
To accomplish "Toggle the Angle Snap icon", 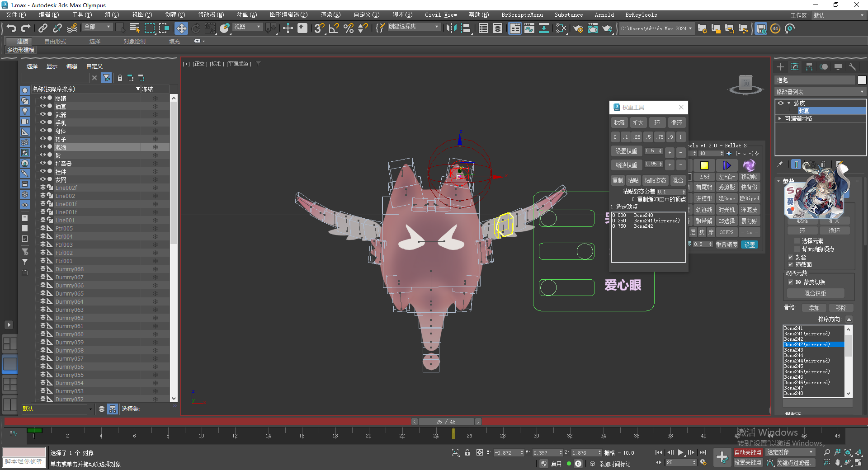I will [334, 28].
